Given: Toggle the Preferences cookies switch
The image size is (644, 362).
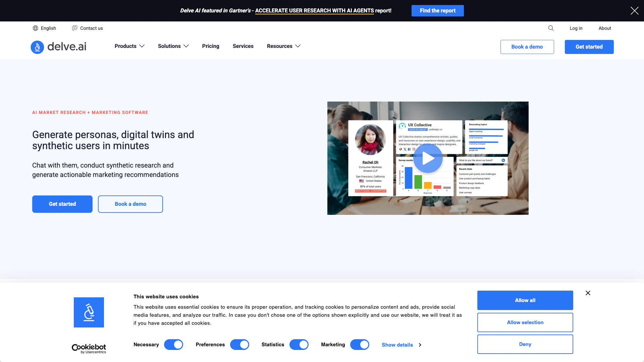Looking at the screenshot, I should [x=239, y=345].
